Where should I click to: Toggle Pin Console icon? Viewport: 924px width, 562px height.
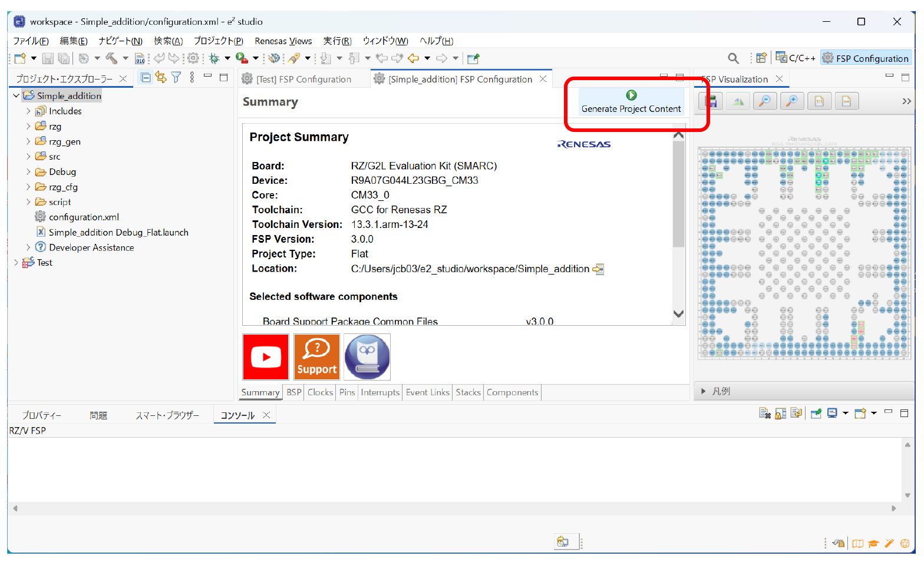[x=816, y=414]
